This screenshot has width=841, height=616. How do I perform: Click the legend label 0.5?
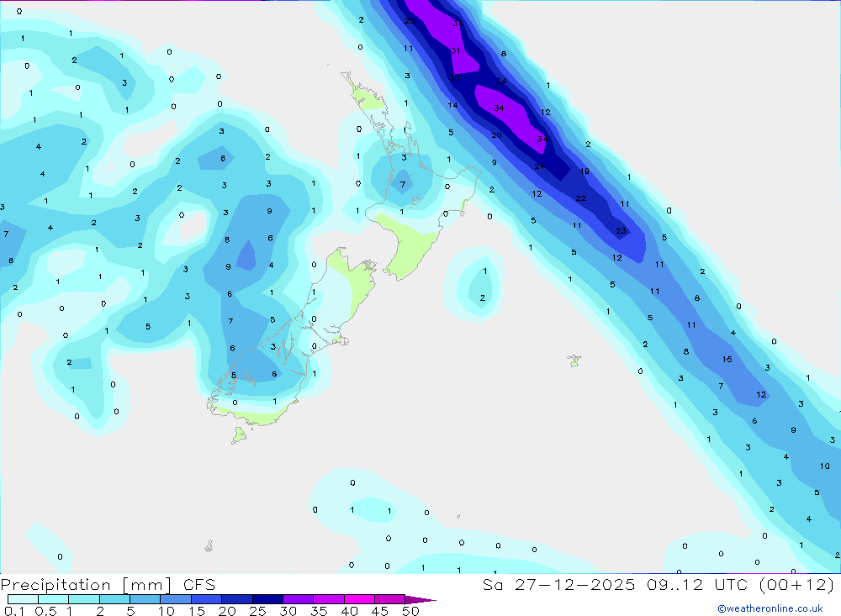coord(45,611)
